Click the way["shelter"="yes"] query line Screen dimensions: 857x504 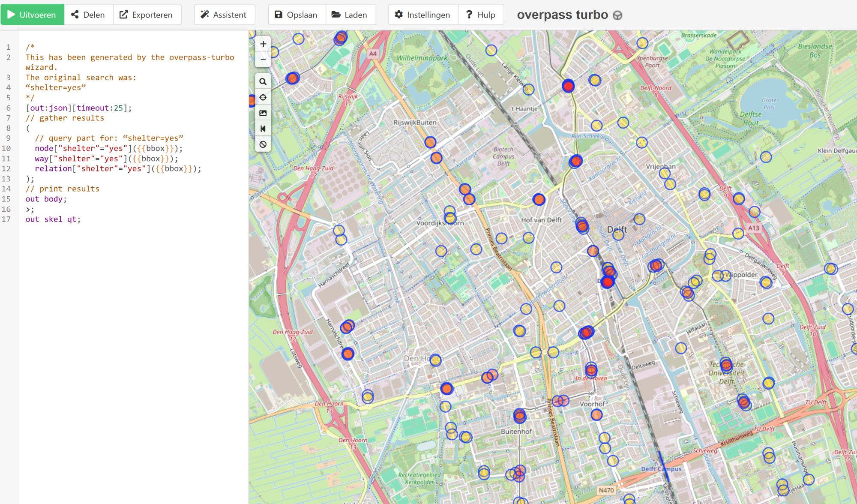tap(107, 159)
